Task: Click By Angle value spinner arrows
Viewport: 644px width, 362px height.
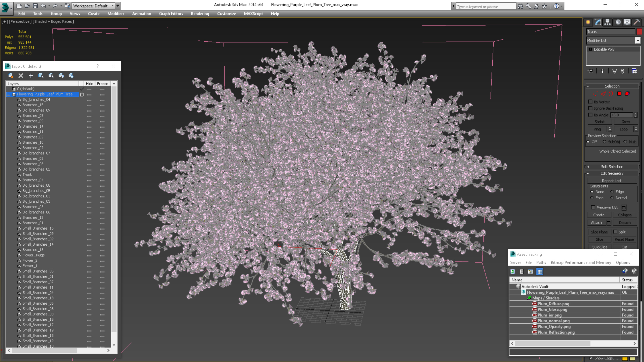Action: pyautogui.click(x=635, y=115)
